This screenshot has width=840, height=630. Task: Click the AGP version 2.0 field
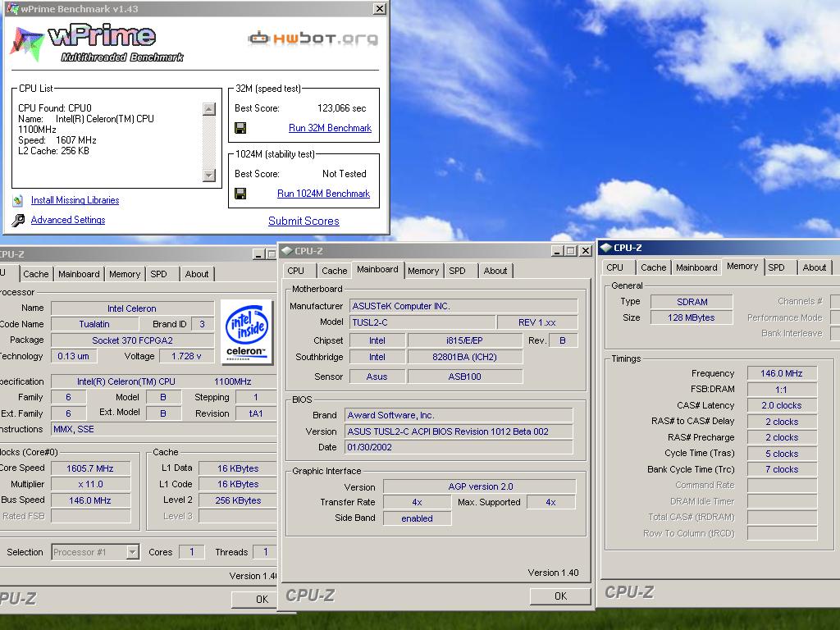point(480,486)
